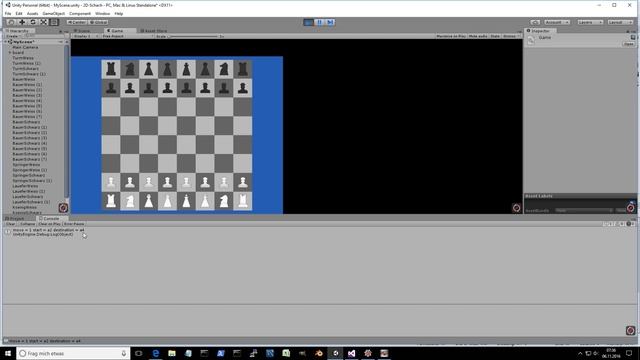
Task: Select the Rect transform tool
Action: tap(54, 22)
